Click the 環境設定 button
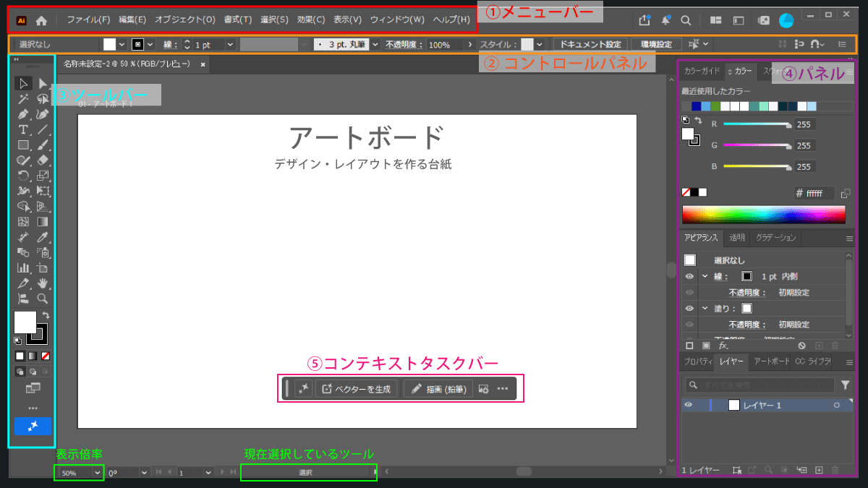Screen dimensions: 868x488 tap(656, 45)
